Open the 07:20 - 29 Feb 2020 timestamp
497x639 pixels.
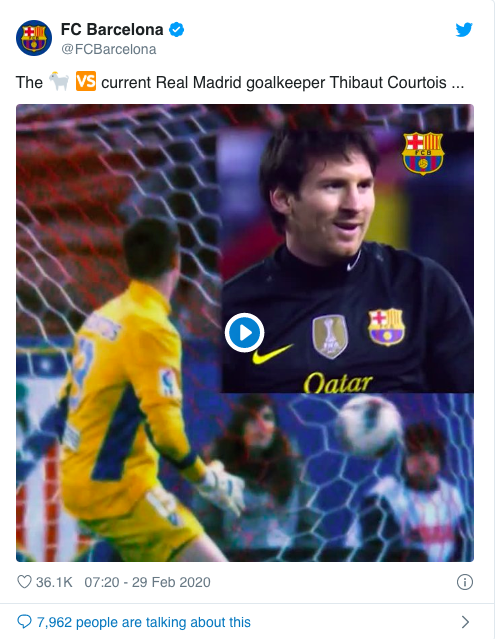click(x=147, y=582)
